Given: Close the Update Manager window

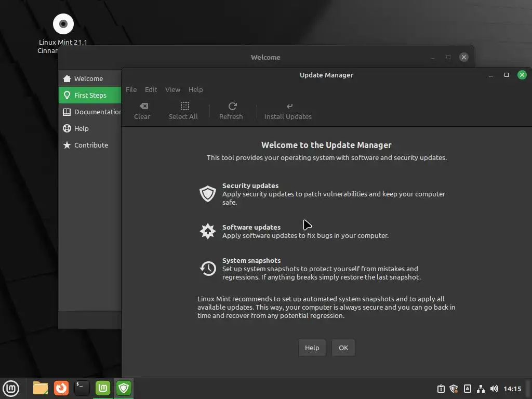Looking at the screenshot, I should (x=522, y=75).
